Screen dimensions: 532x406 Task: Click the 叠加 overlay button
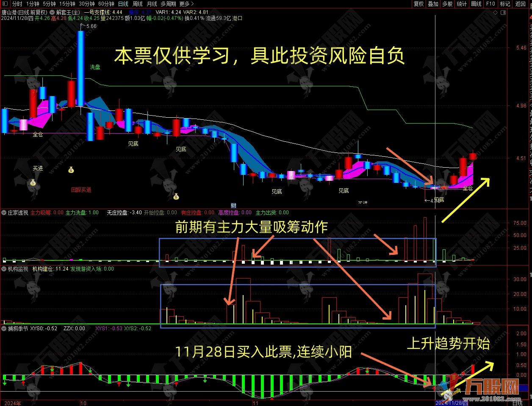click(x=433, y=4)
